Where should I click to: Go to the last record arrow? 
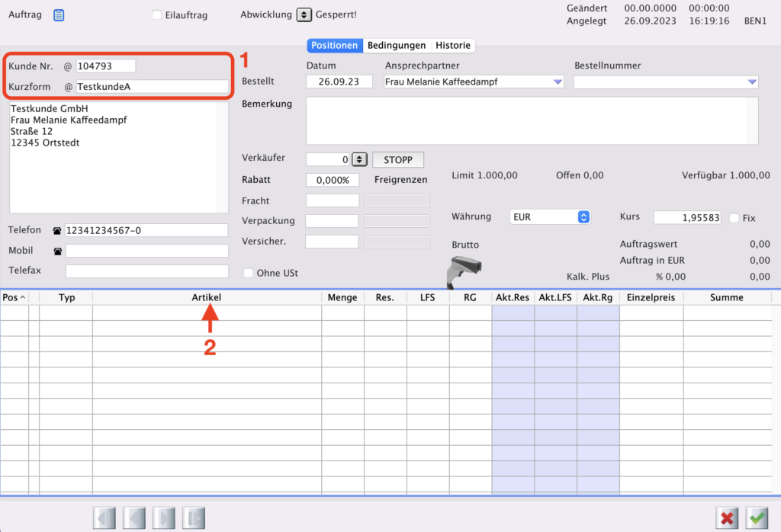pyautogui.click(x=194, y=518)
